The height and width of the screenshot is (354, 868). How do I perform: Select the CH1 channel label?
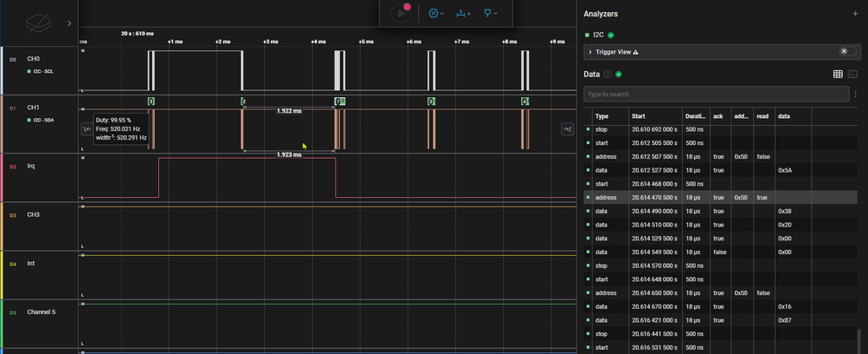33,108
